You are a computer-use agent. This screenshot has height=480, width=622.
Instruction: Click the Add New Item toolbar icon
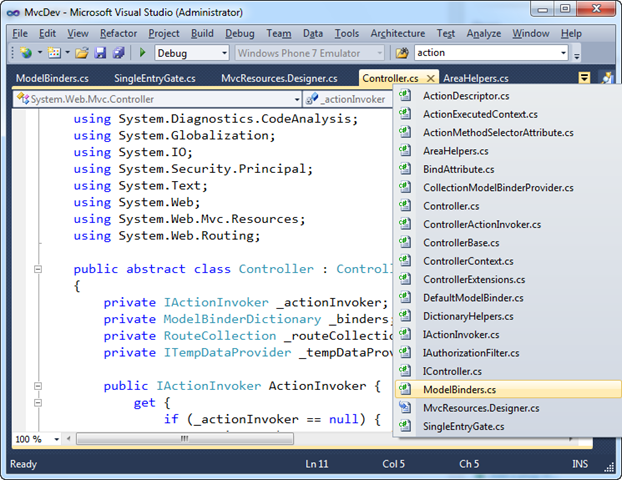[x=54, y=53]
